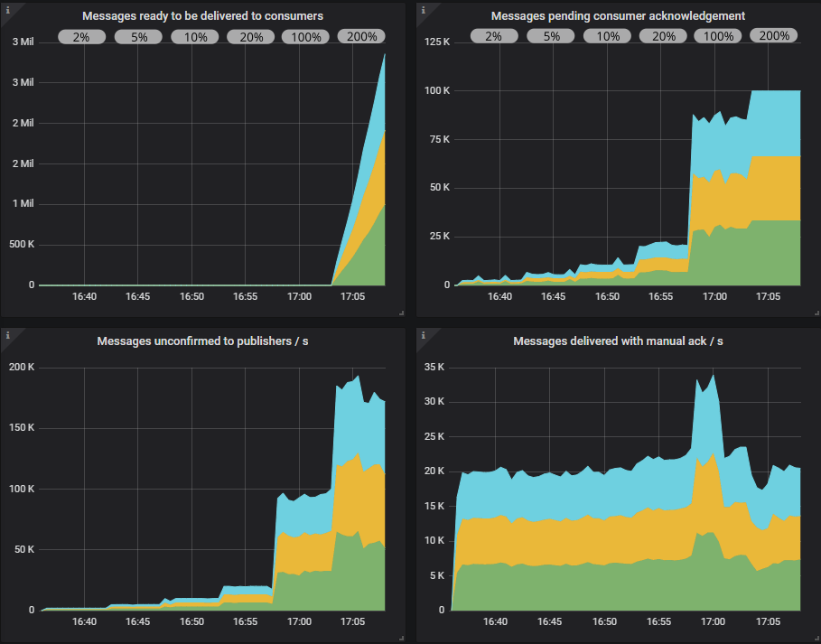Click the 2% pill on pending acknowledgement panel
Image resolution: width=821 pixels, height=644 pixels.
[494, 35]
